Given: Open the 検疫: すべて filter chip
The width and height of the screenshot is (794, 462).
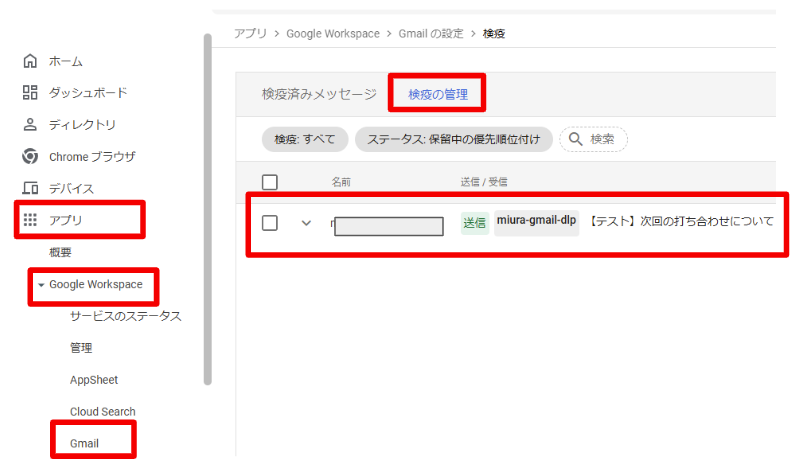Looking at the screenshot, I should (305, 139).
